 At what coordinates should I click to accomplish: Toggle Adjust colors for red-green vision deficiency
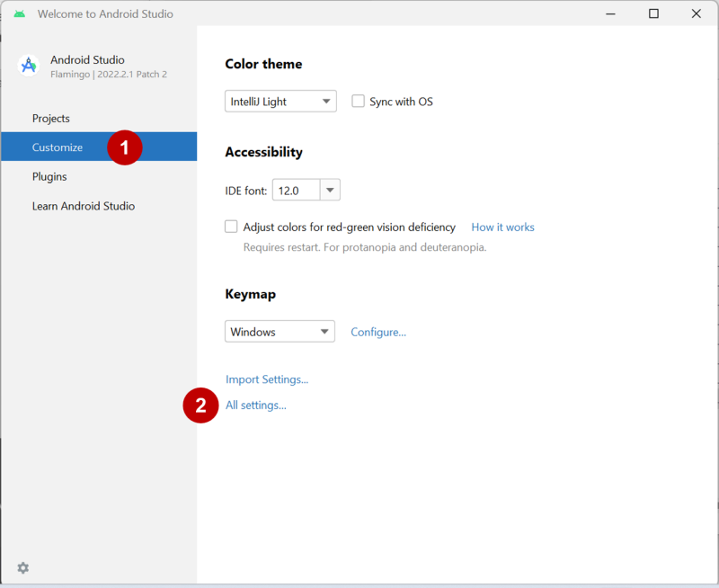[231, 227]
